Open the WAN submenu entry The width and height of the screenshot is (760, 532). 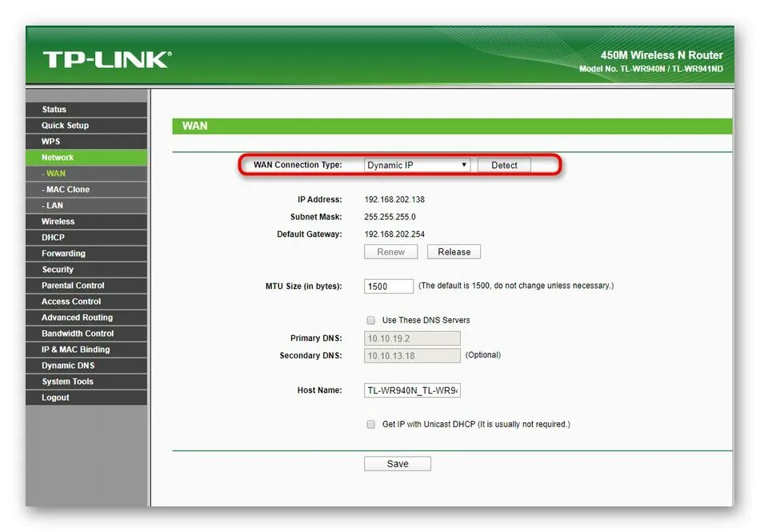point(86,174)
